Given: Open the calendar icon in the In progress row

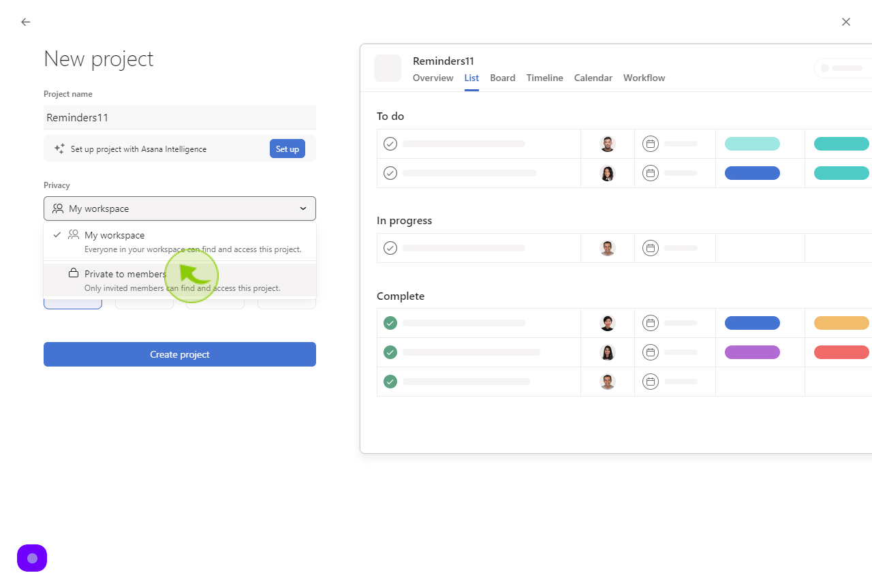Looking at the screenshot, I should [x=651, y=248].
